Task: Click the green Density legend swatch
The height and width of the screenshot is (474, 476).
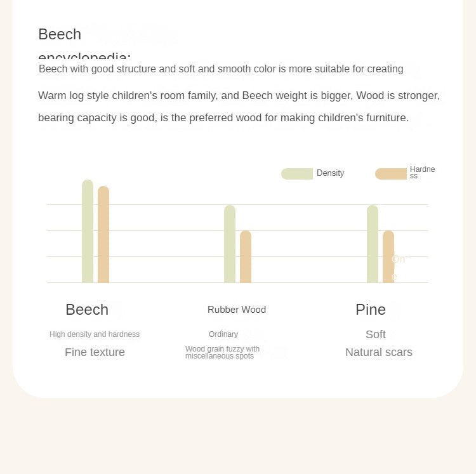Action: click(x=297, y=173)
